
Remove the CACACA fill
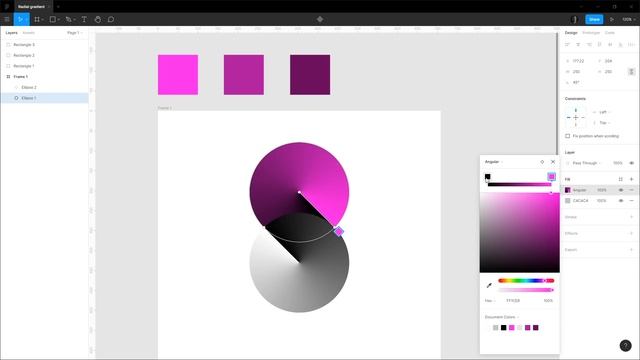click(x=631, y=201)
